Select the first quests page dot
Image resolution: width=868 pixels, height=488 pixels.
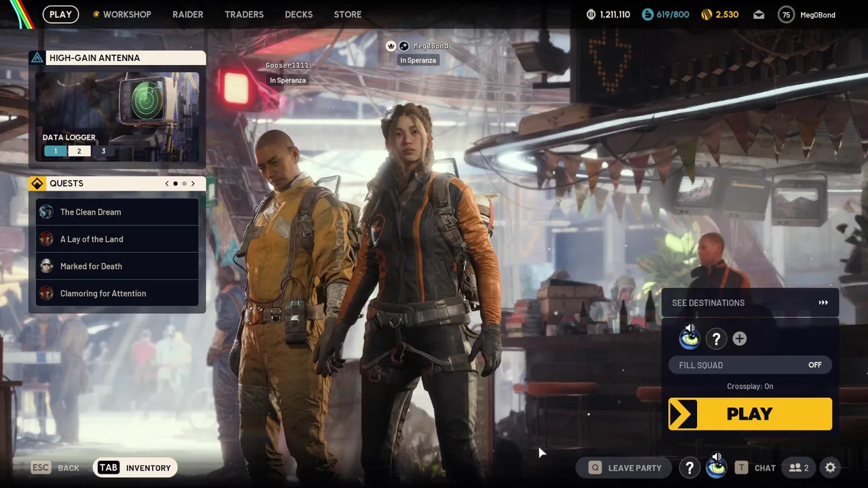click(x=176, y=184)
